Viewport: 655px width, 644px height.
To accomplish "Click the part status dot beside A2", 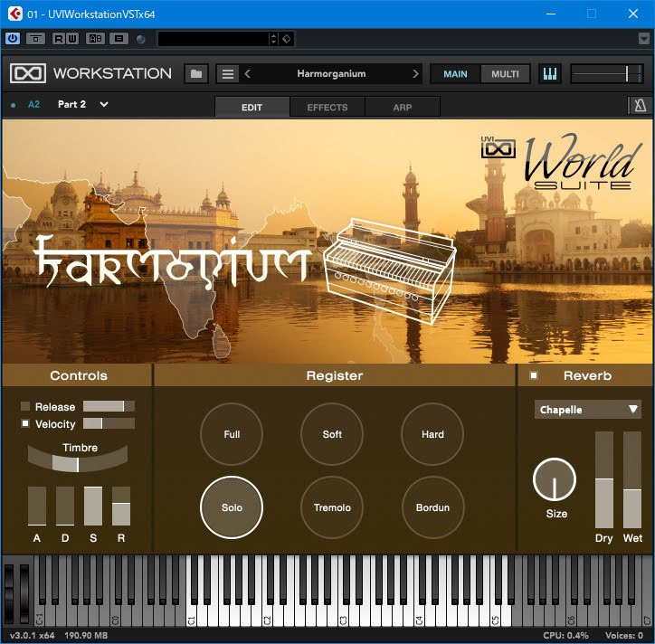I will tap(14, 105).
